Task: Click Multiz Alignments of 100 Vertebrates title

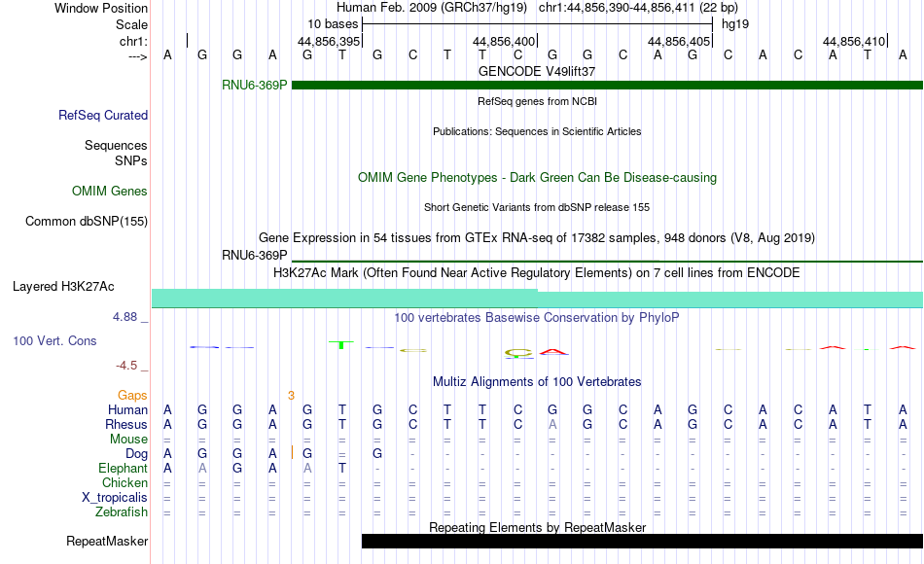Action: click(537, 382)
